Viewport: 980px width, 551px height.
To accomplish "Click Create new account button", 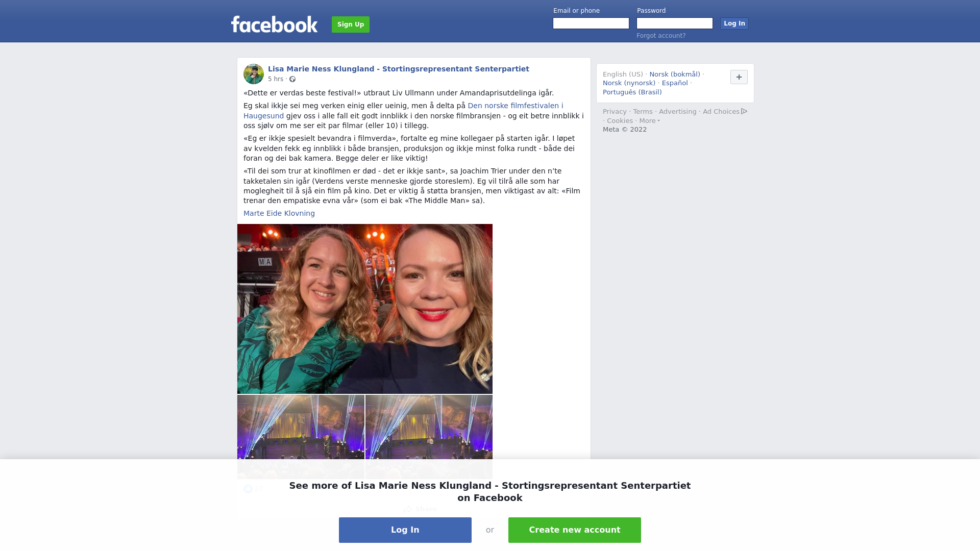I will (575, 530).
